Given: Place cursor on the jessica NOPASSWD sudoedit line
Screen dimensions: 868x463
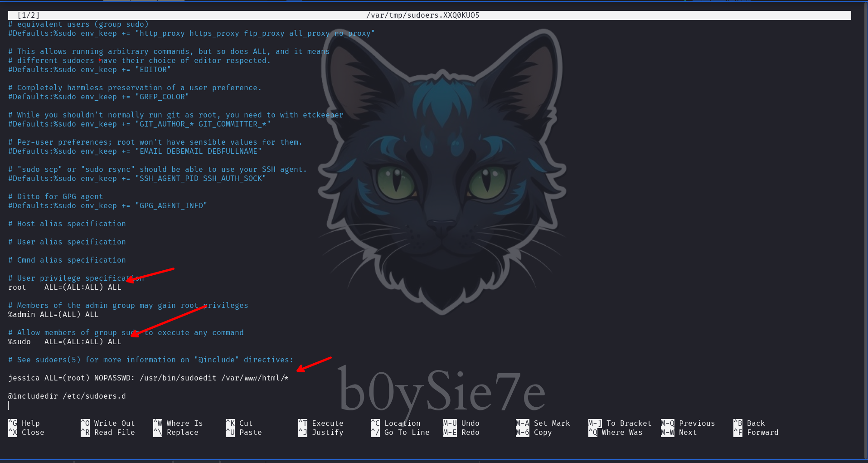Looking at the screenshot, I should (148, 378).
